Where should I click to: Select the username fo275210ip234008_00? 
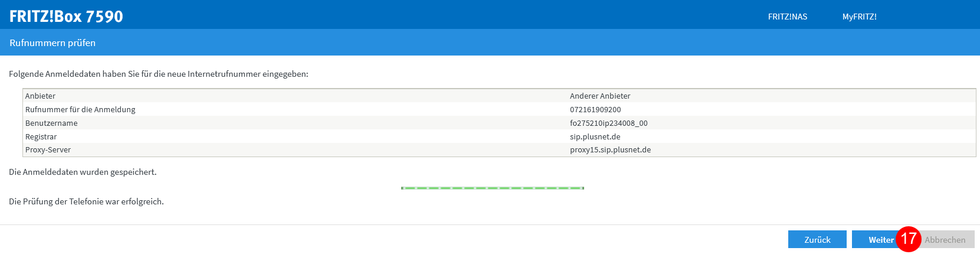pos(609,123)
